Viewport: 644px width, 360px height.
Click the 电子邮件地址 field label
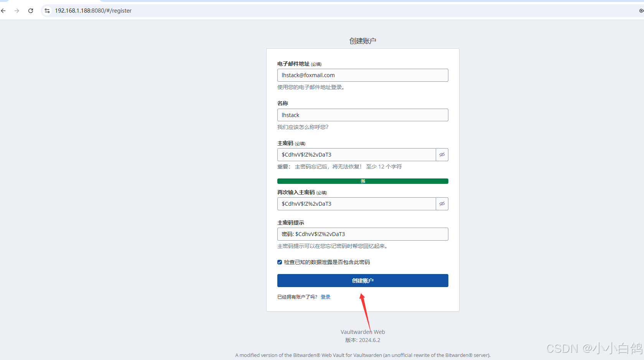click(293, 64)
